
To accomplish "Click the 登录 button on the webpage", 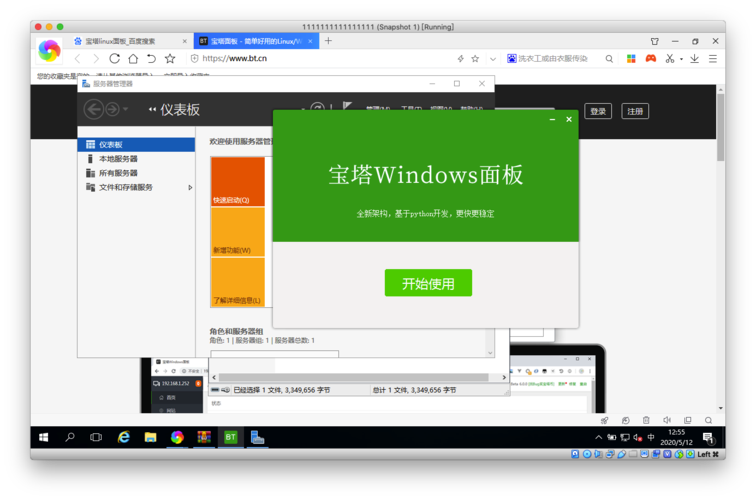I will click(x=598, y=111).
